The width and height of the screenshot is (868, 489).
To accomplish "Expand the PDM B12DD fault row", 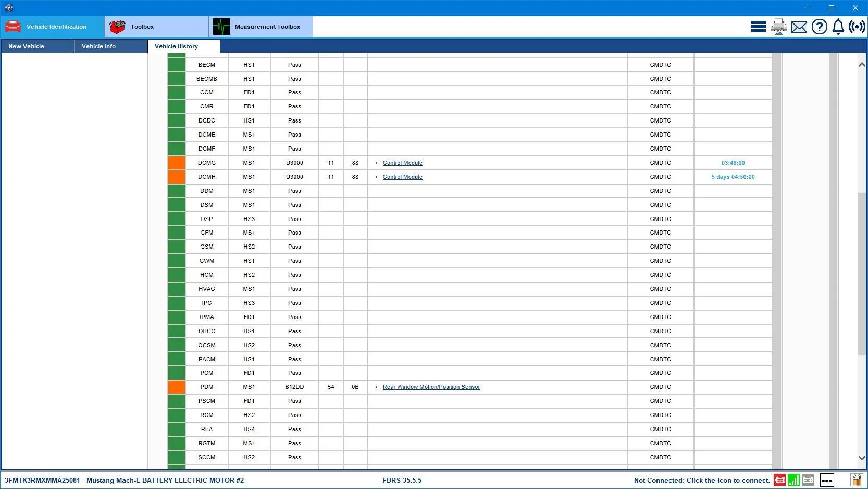I will coord(377,387).
